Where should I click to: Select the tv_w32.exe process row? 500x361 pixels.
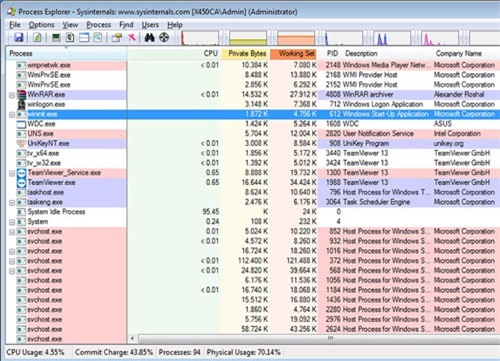point(253,163)
